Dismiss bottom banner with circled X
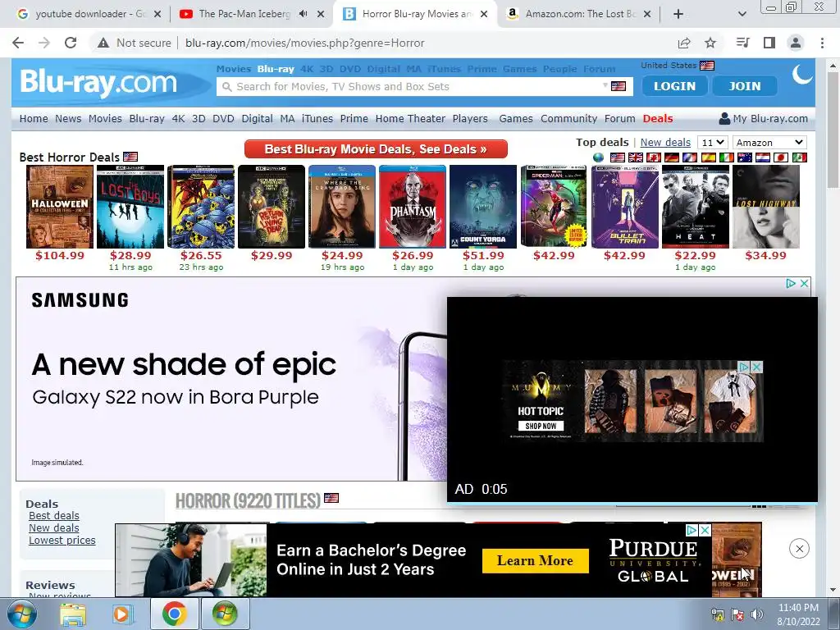 click(799, 549)
